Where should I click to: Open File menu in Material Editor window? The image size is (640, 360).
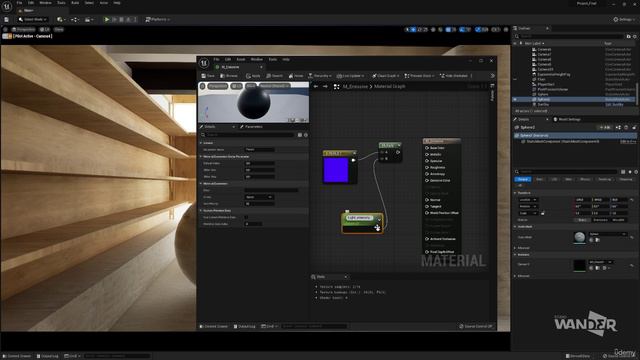(216, 60)
